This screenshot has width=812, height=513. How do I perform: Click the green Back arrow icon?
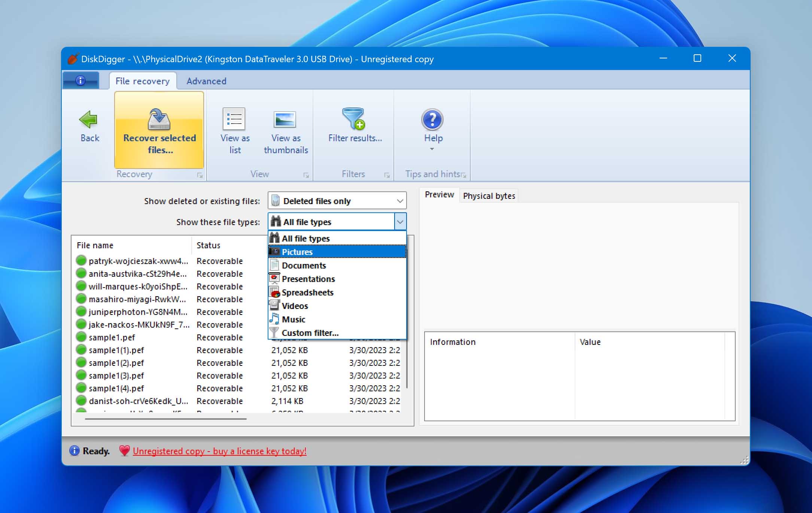(x=89, y=120)
